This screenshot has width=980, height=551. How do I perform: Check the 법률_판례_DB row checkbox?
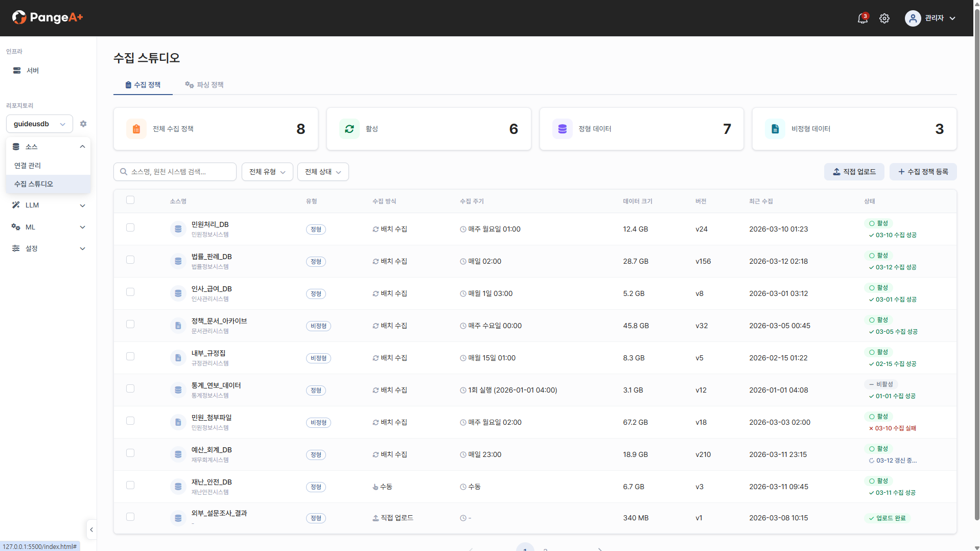pos(130,260)
